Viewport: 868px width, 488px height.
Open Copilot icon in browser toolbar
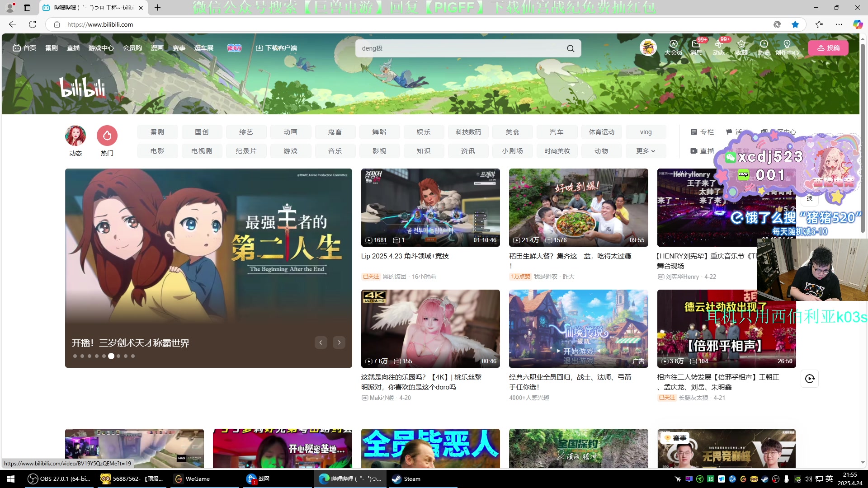(858, 24)
